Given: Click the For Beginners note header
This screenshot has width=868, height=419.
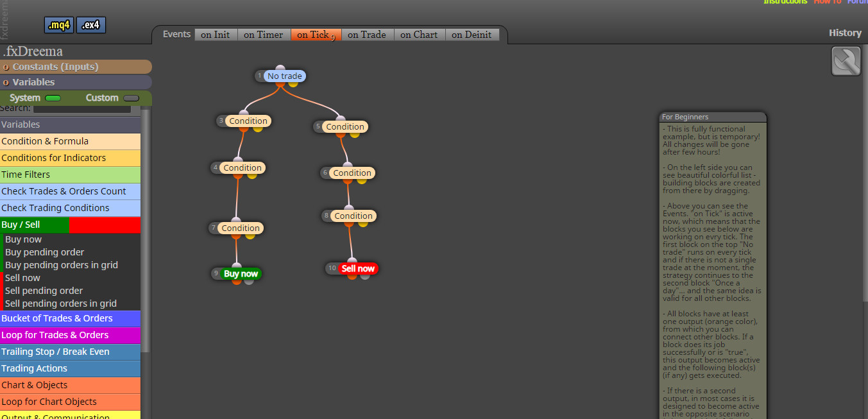Looking at the screenshot, I should (x=712, y=117).
